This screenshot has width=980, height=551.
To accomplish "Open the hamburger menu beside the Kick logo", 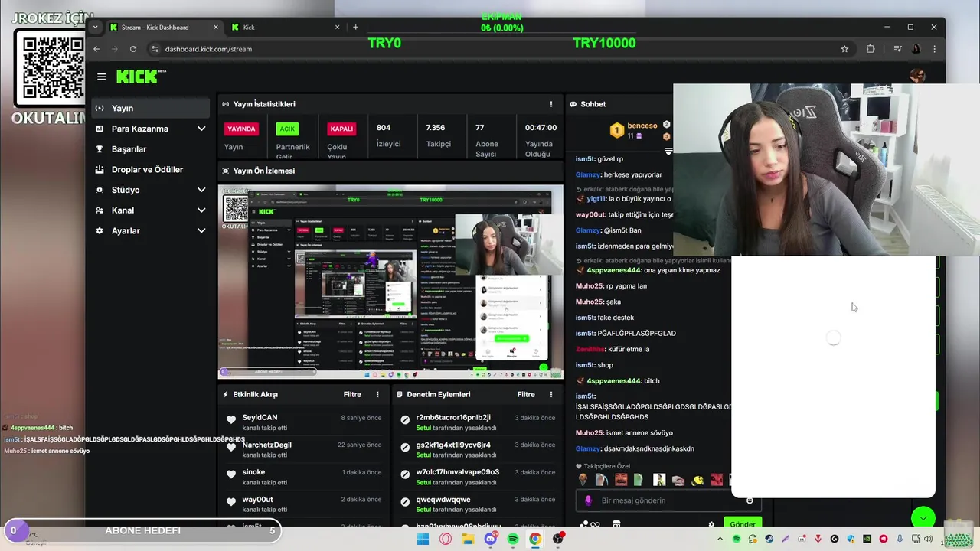I will pyautogui.click(x=101, y=77).
